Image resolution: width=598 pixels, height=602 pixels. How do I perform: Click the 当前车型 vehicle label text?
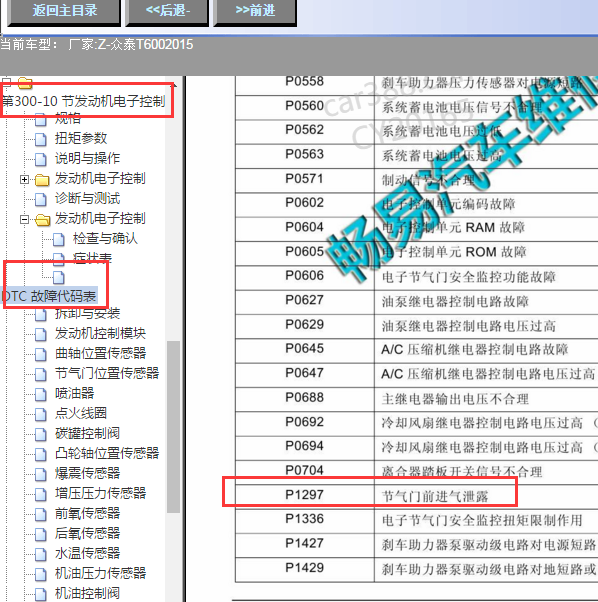tap(97, 45)
